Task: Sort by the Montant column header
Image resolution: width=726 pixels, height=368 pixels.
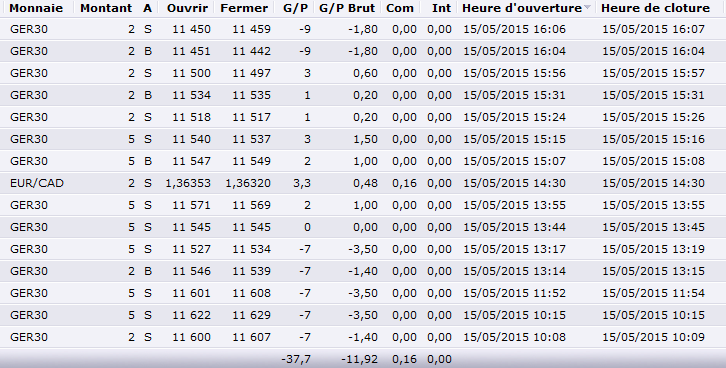Action: coord(106,8)
